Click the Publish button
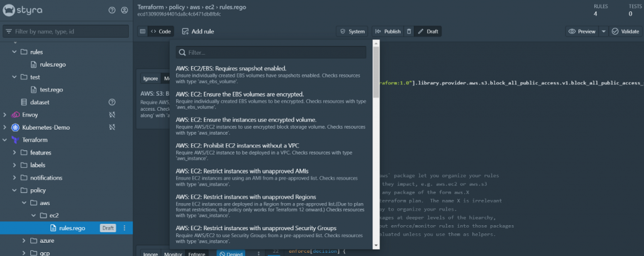Viewport: 644px width, 256px height. click(388, 31)
